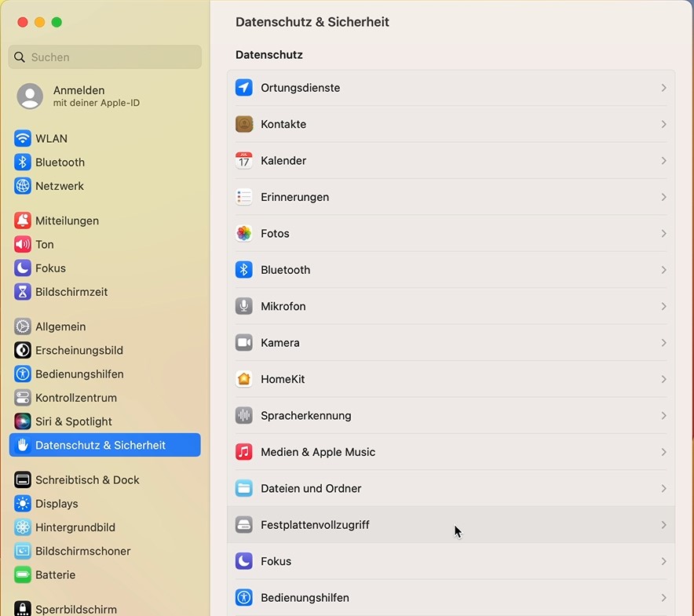Select the Medien & Apple Music icon

(x=244, y=452)
